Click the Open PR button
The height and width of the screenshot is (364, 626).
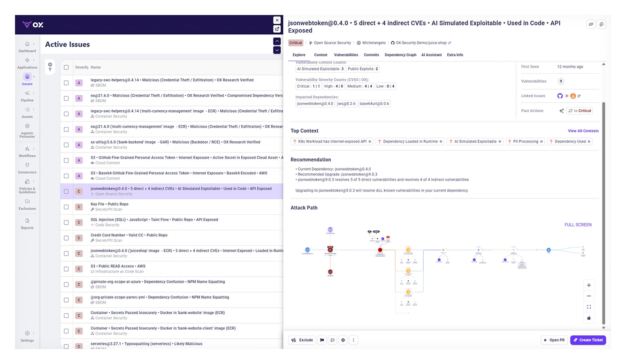(554, 340)
